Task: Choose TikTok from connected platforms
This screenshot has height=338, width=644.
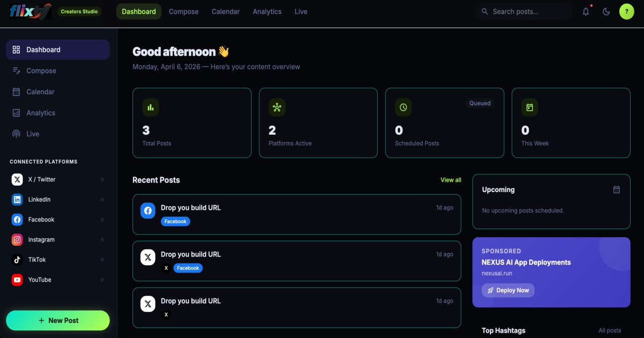Action: pyautogui.click(x=37, y=260)
